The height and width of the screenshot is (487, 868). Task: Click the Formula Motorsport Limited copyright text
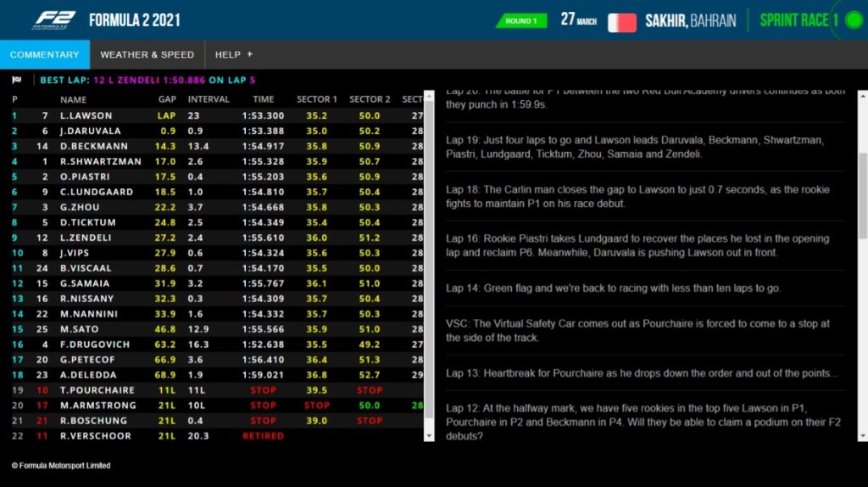pyautogui.click(x=61, y=466)
